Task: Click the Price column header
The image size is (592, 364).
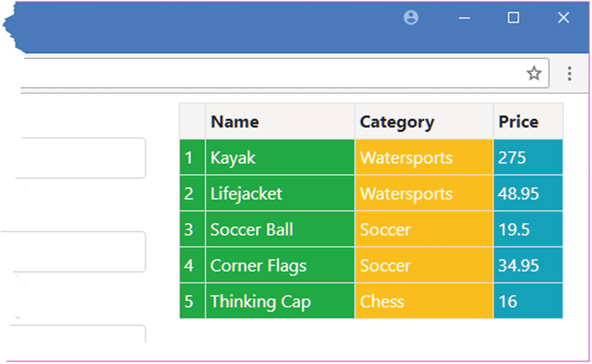Action: [x=518, y=122]
